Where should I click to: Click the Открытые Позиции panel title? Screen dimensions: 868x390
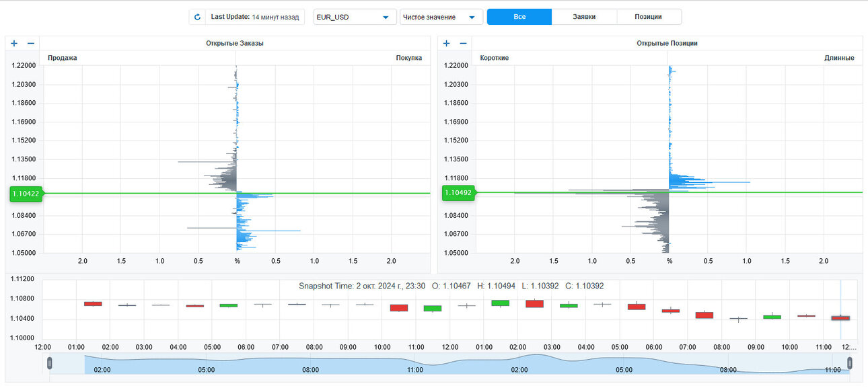(667, 43)
